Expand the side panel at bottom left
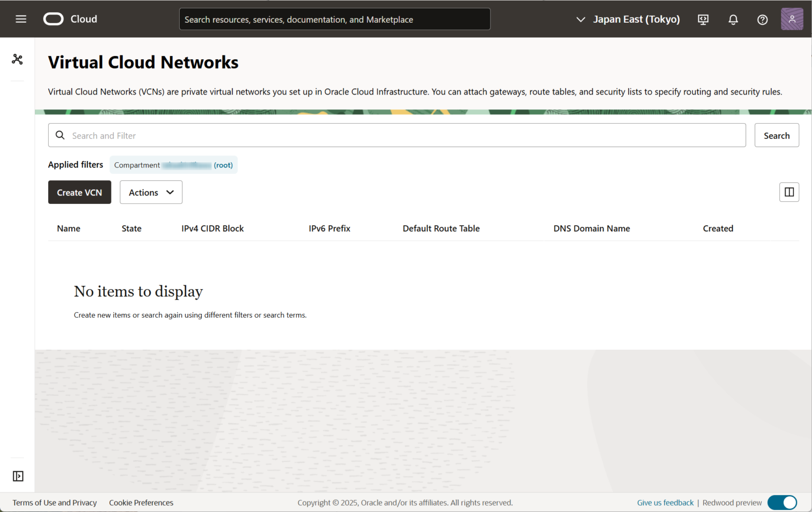This screenshot has height=512, width=812. tap(18, 476)
